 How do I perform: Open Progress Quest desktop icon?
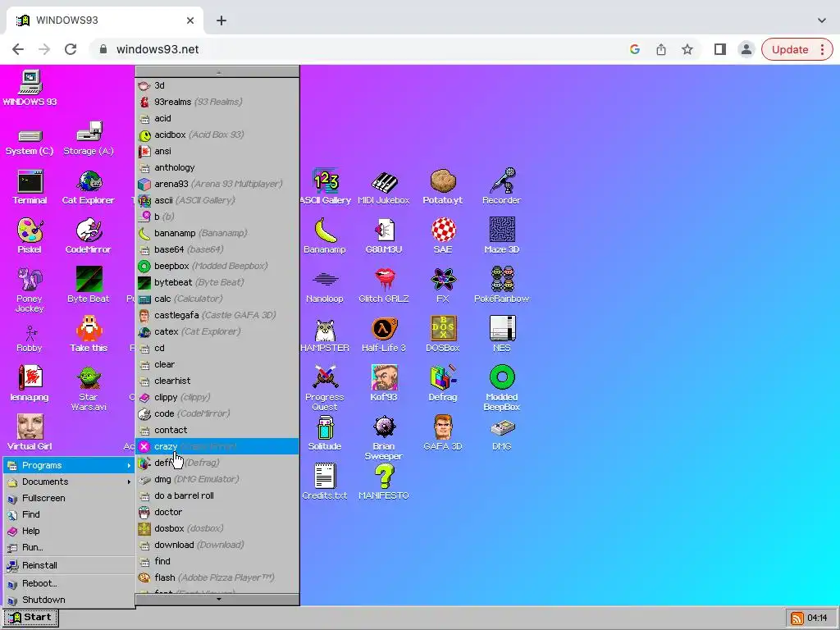pos(325,388)
